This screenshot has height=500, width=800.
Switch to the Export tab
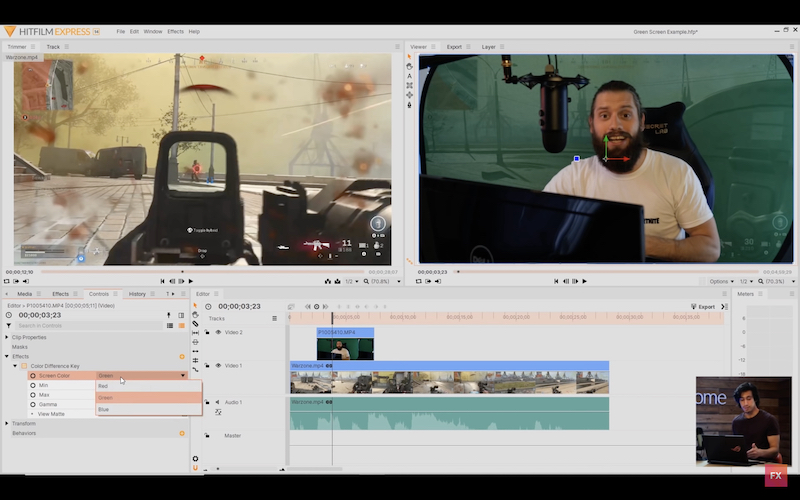tap(454, 47)
